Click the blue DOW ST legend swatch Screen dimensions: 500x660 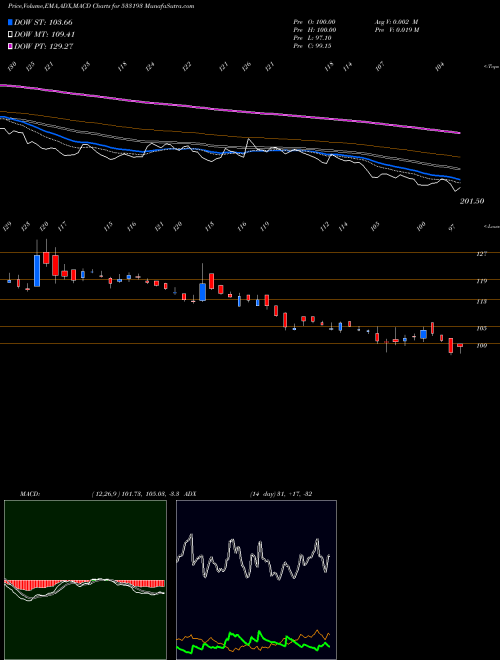10,22
